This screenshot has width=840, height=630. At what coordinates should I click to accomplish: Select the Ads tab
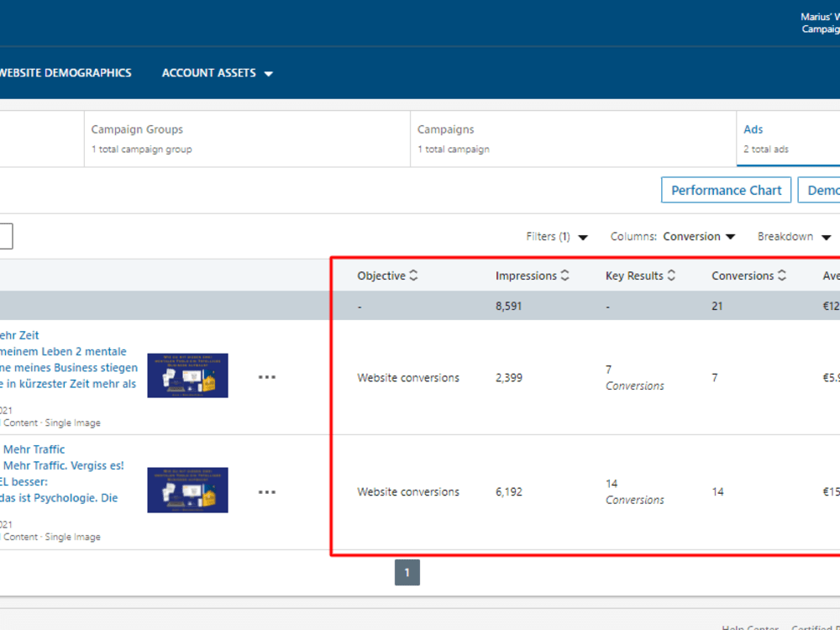coord(788,139)
